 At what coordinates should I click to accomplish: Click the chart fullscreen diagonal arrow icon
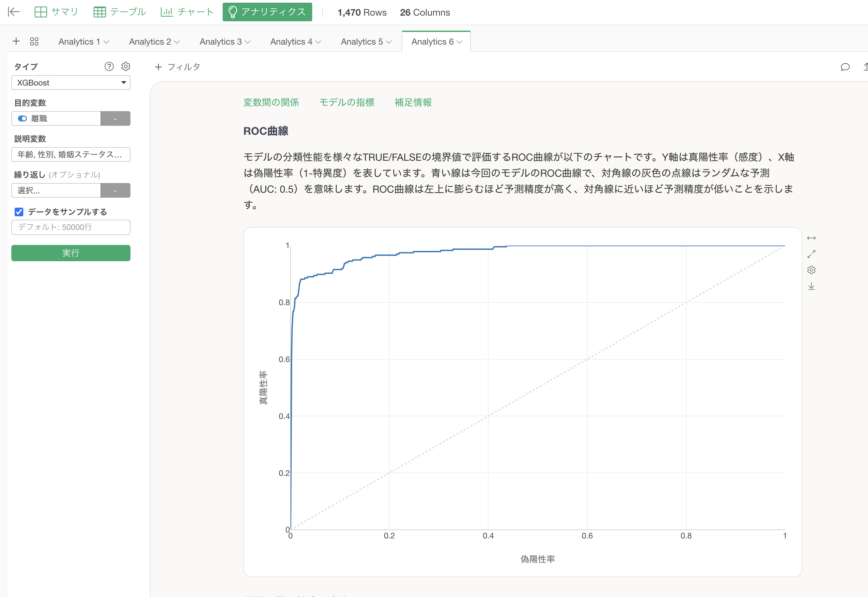[811, 254]
